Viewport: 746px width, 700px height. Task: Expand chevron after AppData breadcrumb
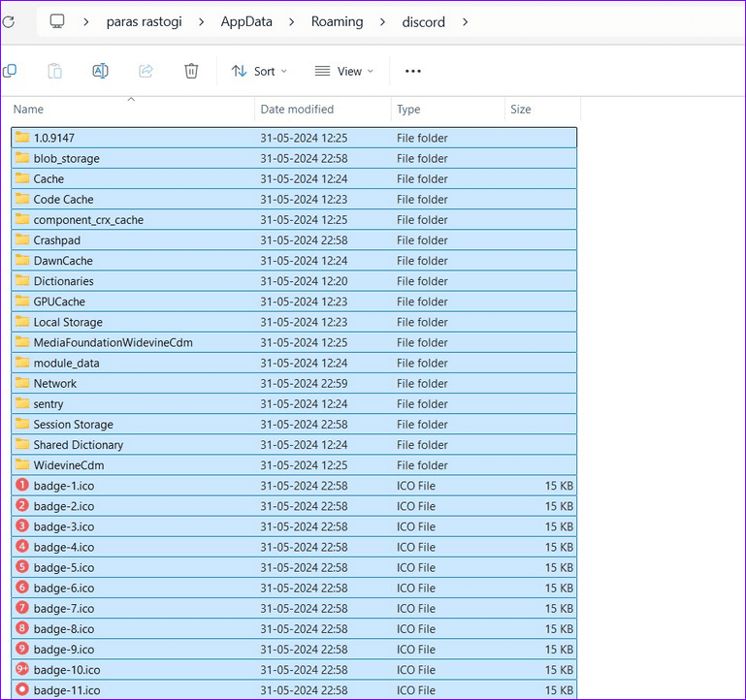point(292,22)
